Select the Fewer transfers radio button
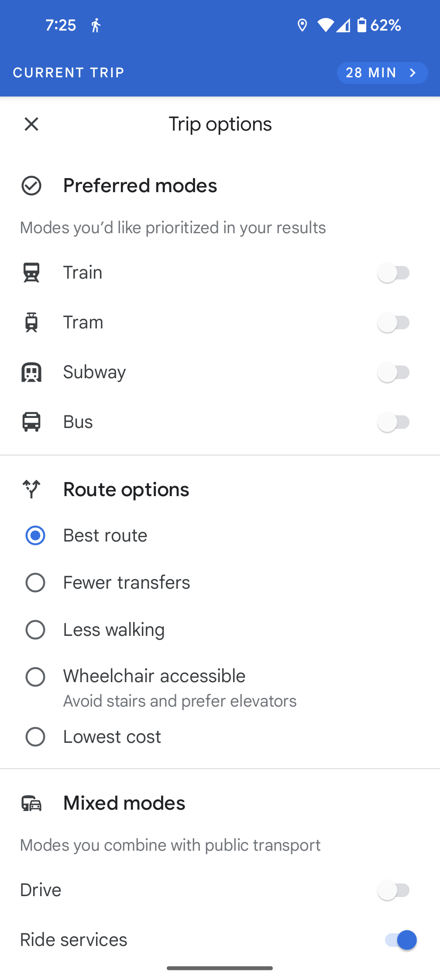The image size is (440, 980). click(35, 583)
